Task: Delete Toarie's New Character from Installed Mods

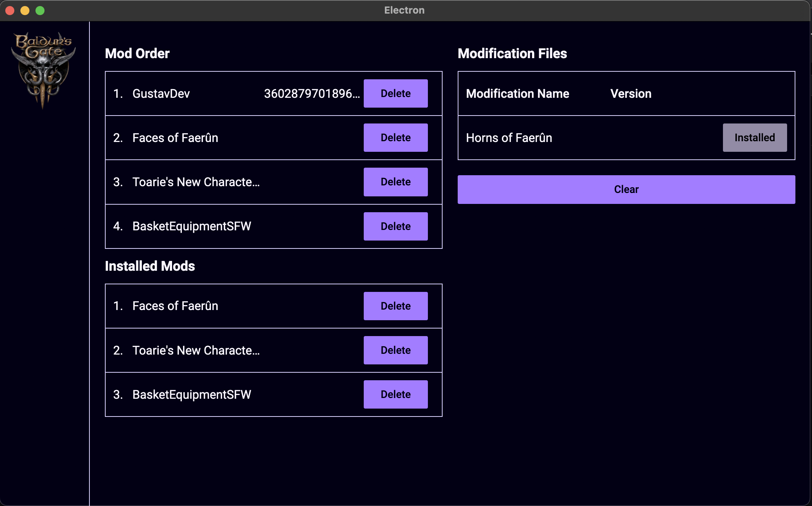Action: [x=395, y=350]
